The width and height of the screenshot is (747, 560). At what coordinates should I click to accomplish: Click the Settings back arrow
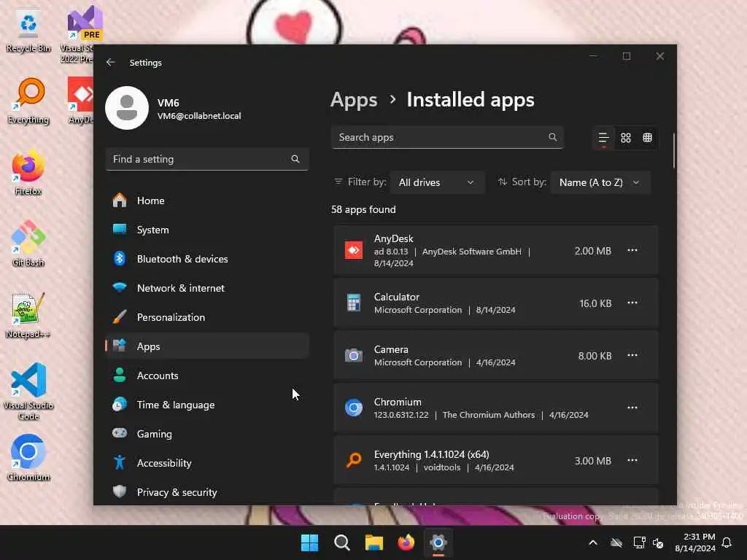click(x=111, y=63)
